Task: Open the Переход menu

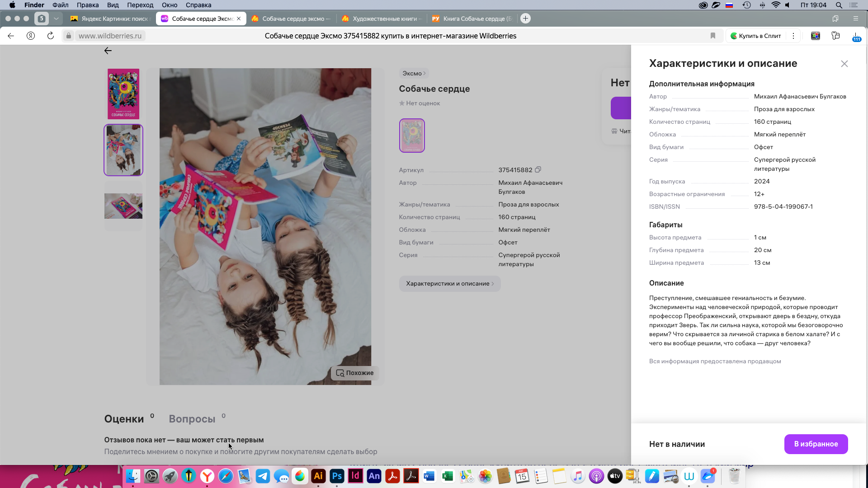Action: (140, 5)
